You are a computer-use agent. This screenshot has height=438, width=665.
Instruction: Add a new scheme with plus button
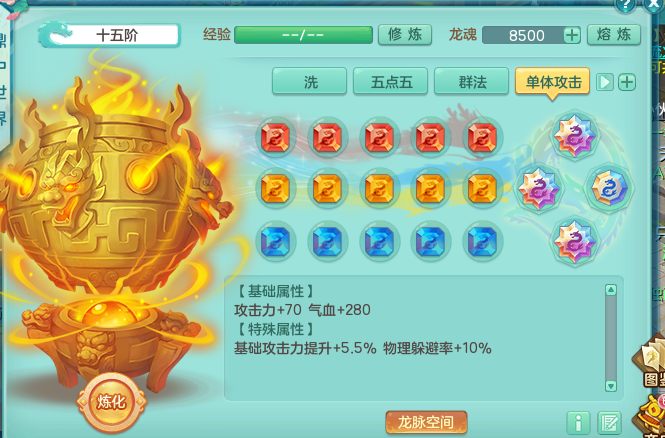(627, 82)
